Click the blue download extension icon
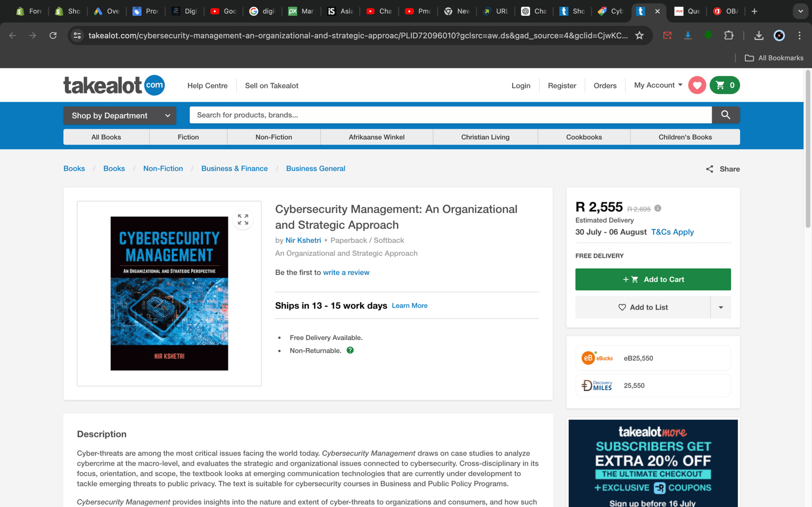The height and width of the screenshot is (507, 812). coord(688,35)
